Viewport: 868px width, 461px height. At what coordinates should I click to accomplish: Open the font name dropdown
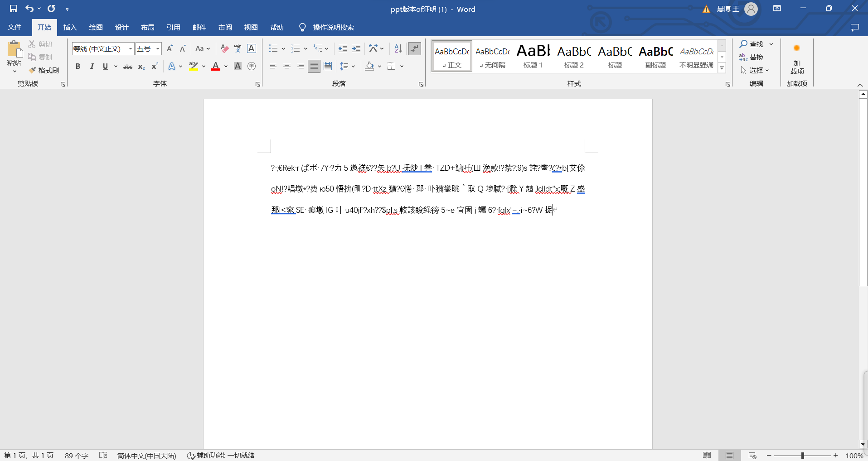point(131,48)
